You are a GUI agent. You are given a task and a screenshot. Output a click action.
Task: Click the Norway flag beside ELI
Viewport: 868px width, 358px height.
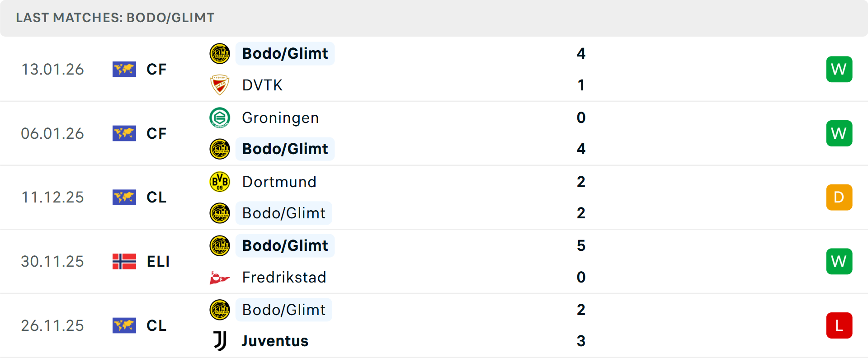tap(124, 261)
